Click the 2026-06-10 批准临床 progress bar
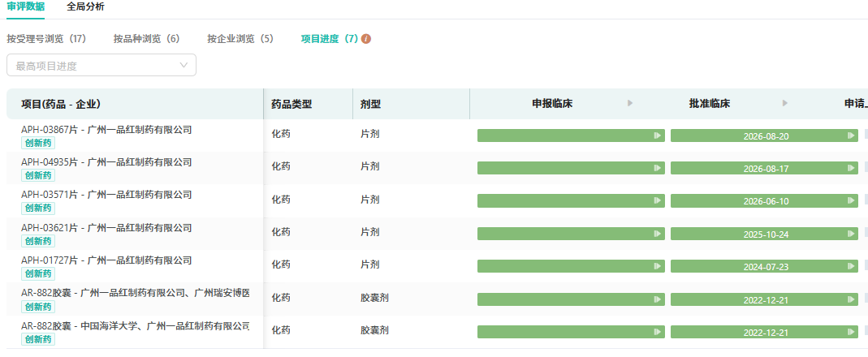The width and height of the screenshot is (868, 357). (765, 201)
